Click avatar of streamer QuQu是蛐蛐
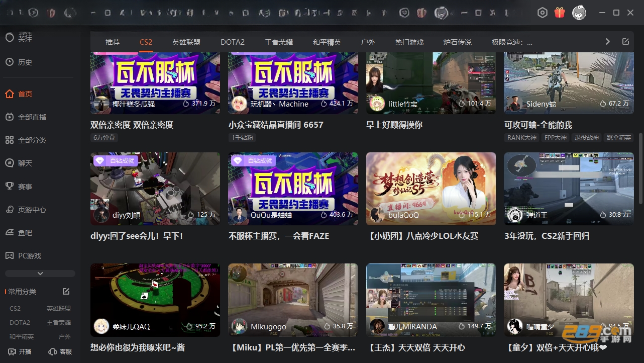Screen dimensions: 644x363 click(x=239, y=215)
